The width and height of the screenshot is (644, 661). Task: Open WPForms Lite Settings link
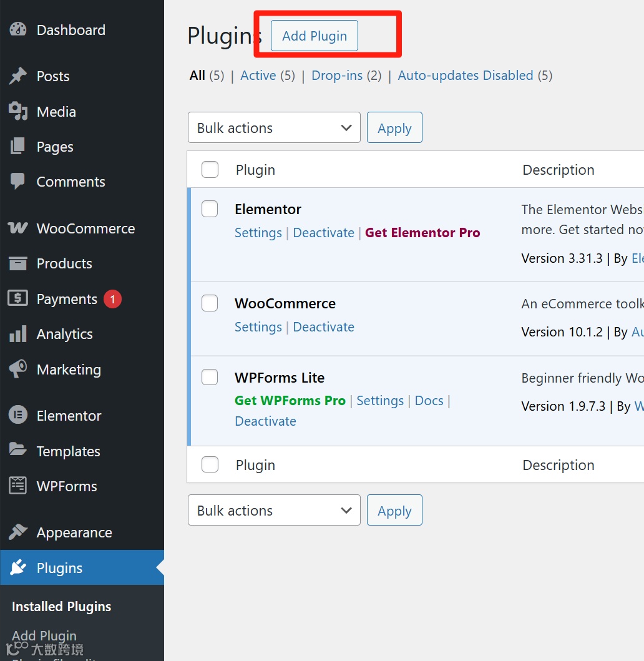point(380,401)
